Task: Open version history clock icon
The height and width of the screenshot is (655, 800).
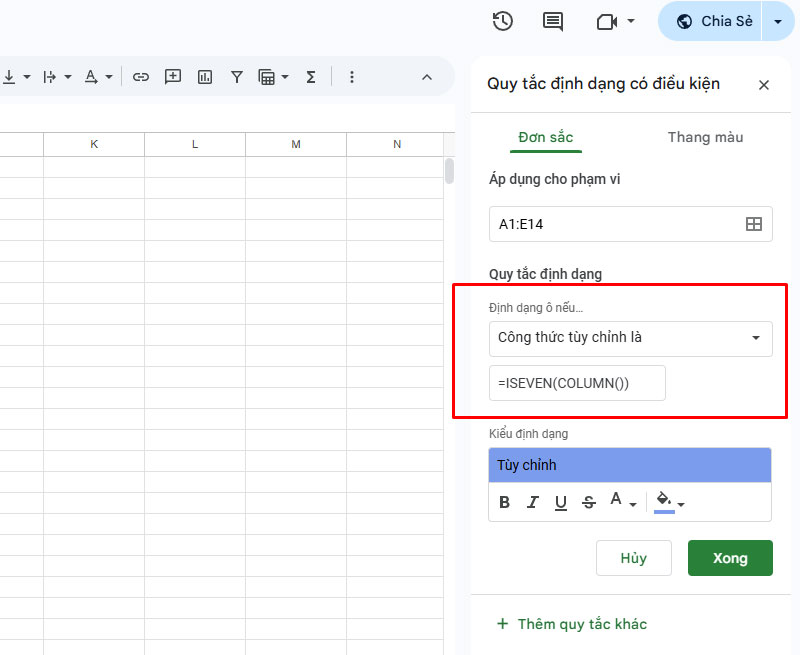Action: click(503, 21)
